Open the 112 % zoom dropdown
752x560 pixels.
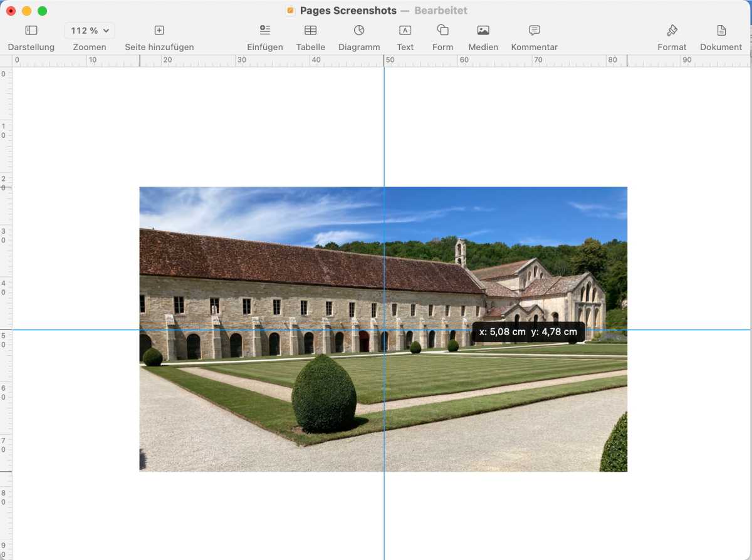pos(90,30)
